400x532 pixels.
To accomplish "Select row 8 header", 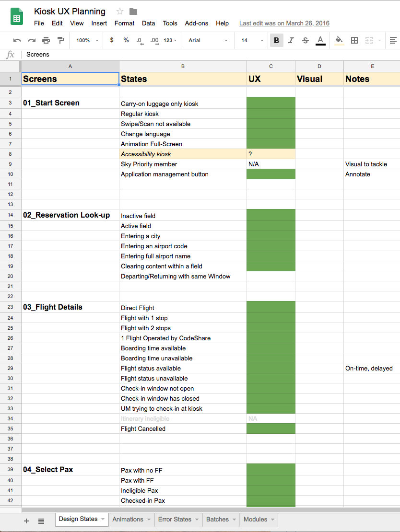I will pyautogui.click(x=10, y=154).
